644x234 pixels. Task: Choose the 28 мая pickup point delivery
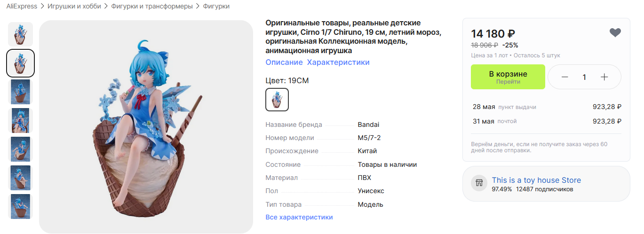(x=547, y=107)
